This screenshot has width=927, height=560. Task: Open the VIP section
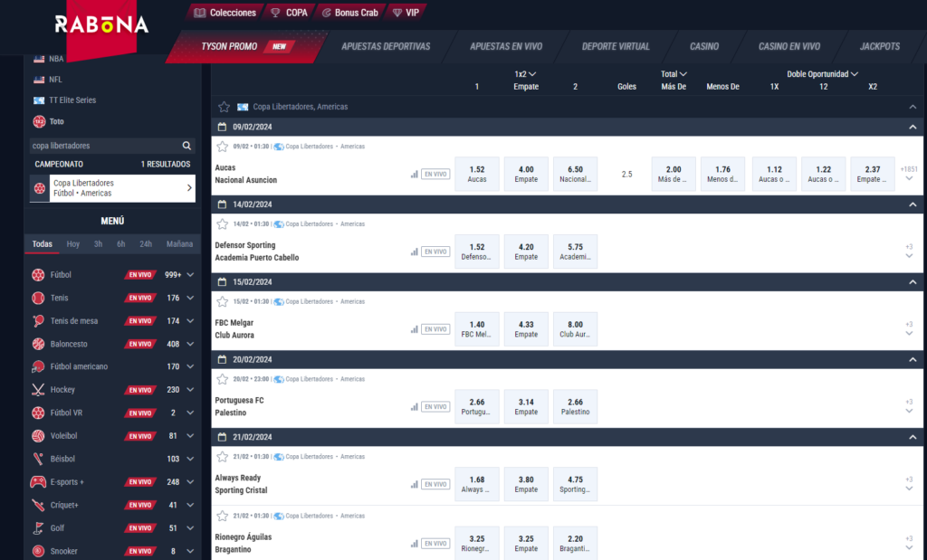click(404, 12)
